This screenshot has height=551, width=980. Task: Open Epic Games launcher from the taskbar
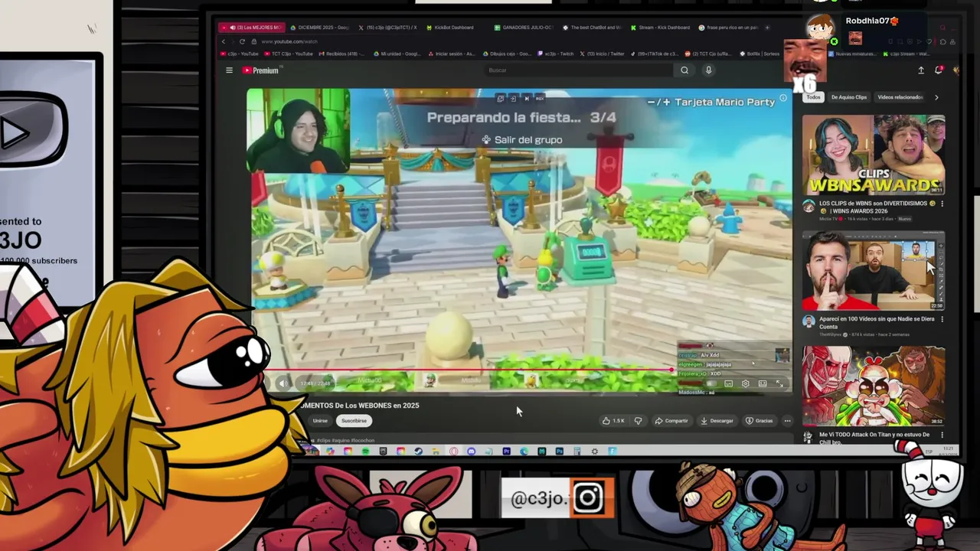point(383,452)
